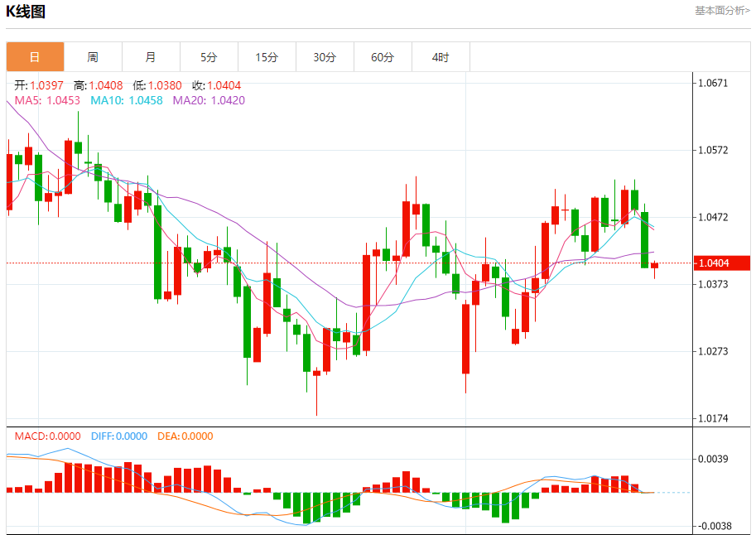756x535 pixels.
Task: Select the 15分 timeframe tab
Action: click(x=267, y=57)
